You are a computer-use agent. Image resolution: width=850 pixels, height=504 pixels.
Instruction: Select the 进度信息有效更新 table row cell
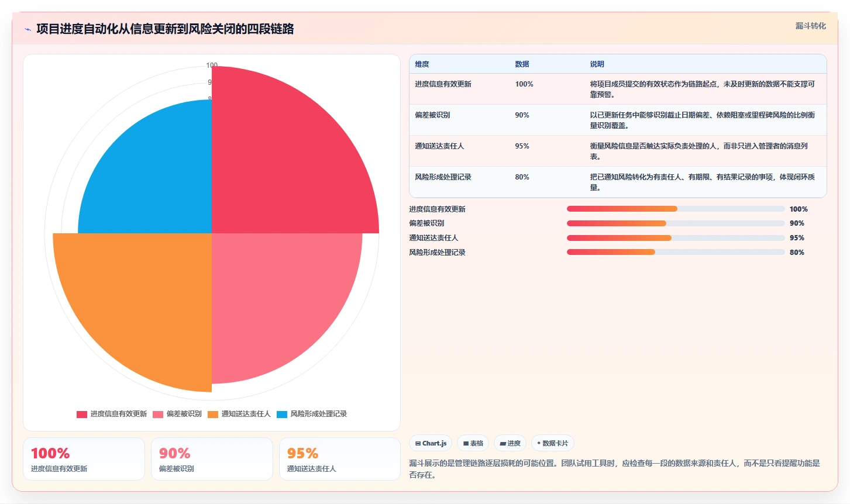pyautogui.click(x=443, y=84)
